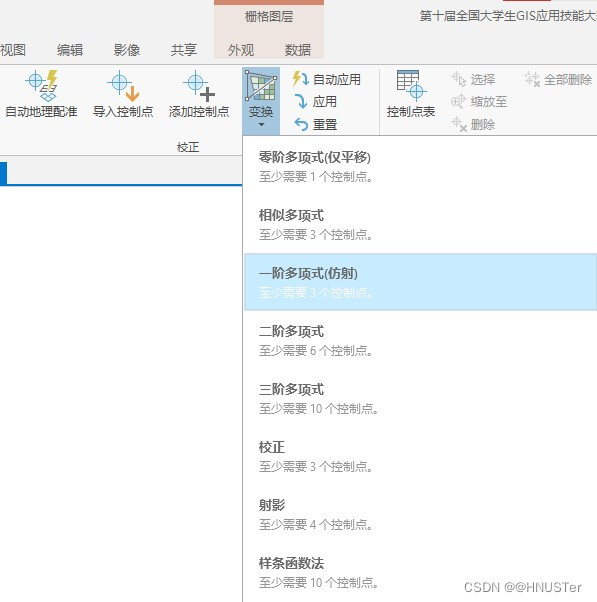Click the Auto Georeference (自动地理配准) icon
597x602 pixels.
tap(42, 86)
